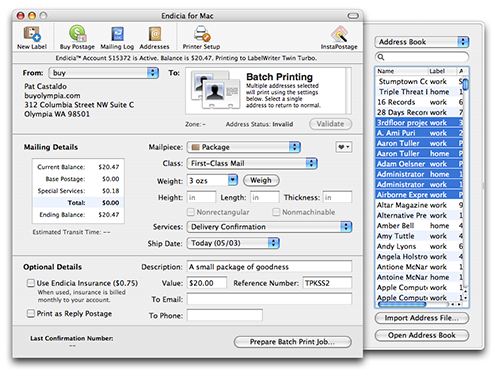Click the InstaPostage toolbar icon
The image size is (500, 373).
pyautogui.click(x=339, y=37)
